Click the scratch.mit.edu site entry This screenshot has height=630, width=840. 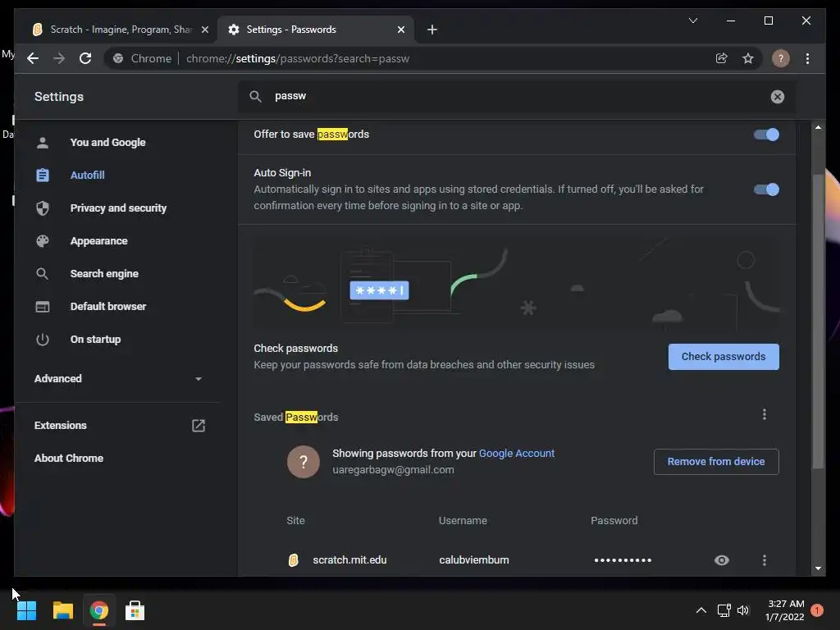coord(349,559)
